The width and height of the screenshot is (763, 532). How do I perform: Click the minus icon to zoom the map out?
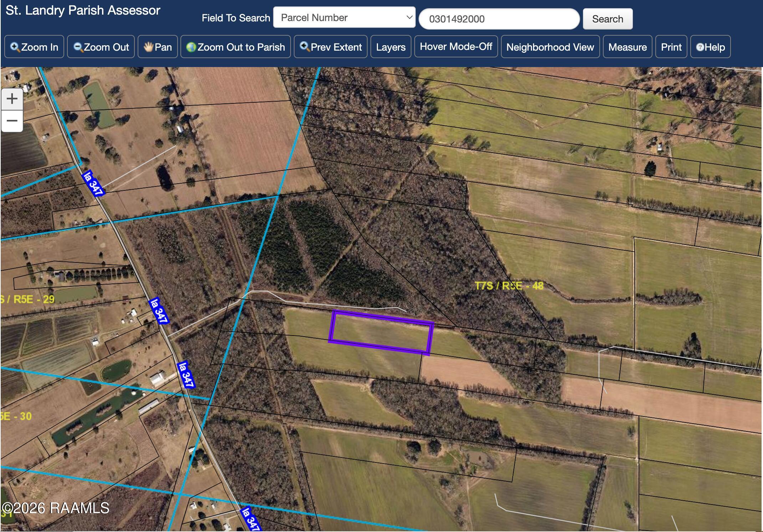[x=12, y=121]
